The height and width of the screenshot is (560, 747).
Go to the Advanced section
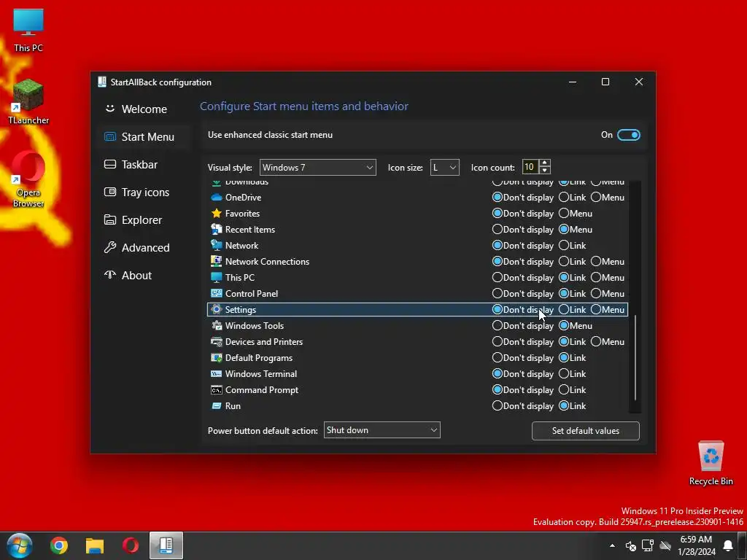click(x=145, y=248)
